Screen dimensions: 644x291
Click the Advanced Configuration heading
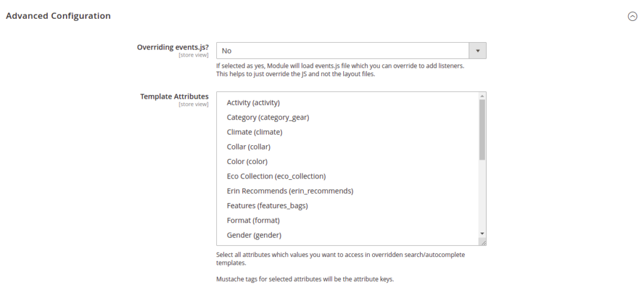[58, 16]
